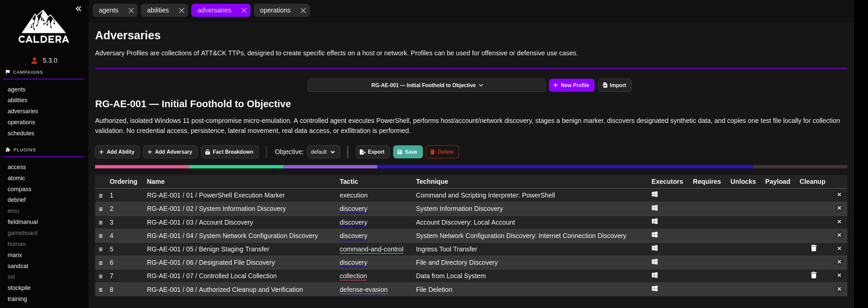Click the Caldera mountain logo
Screen dimensions: 868x308
tap(44, 26)
